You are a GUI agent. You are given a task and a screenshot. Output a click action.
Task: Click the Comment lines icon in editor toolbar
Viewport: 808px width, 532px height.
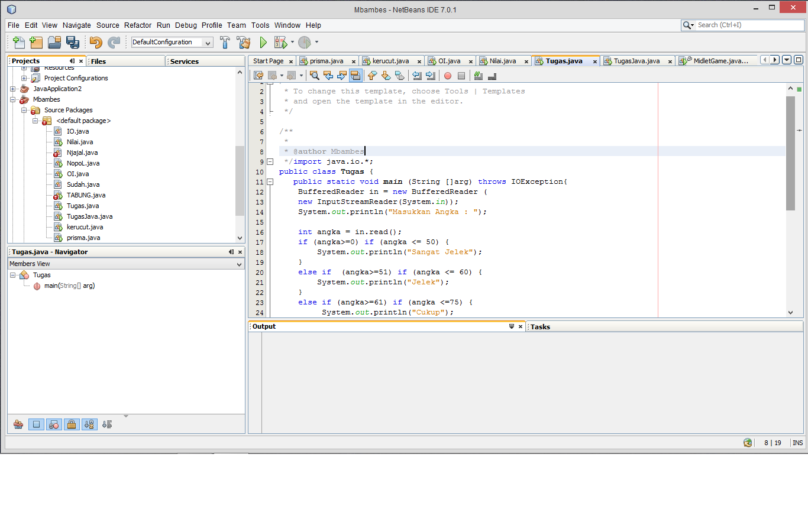478,75
